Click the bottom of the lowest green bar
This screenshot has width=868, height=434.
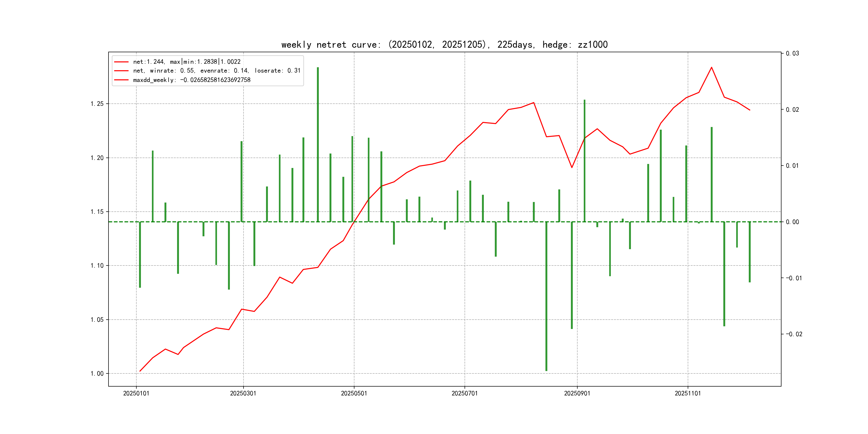[546, 370]
